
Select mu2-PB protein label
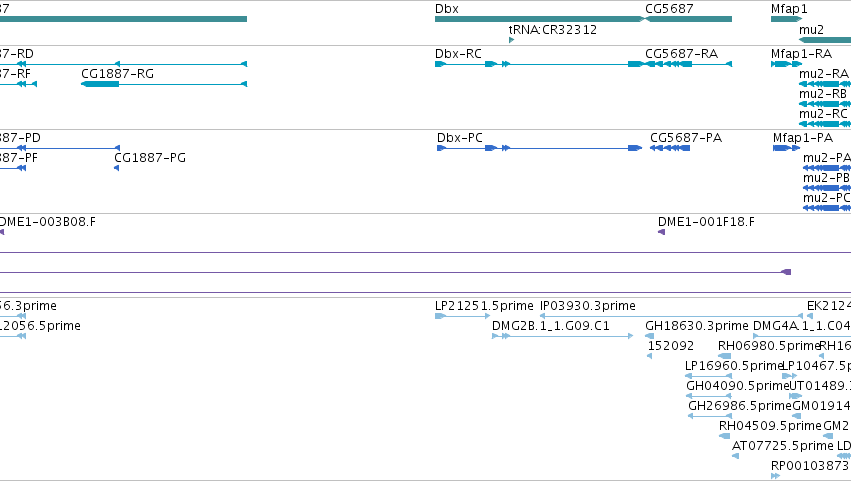[x=826, y=178]
